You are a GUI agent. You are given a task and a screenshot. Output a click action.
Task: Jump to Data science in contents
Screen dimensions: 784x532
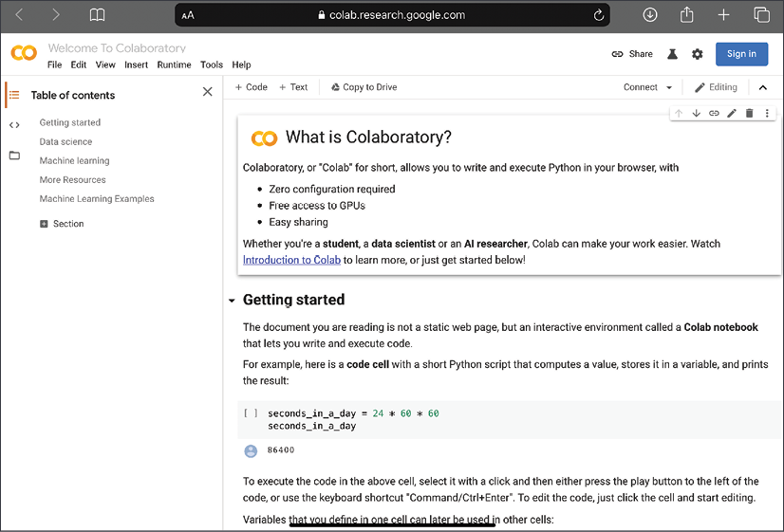click(x=66, y=141)
